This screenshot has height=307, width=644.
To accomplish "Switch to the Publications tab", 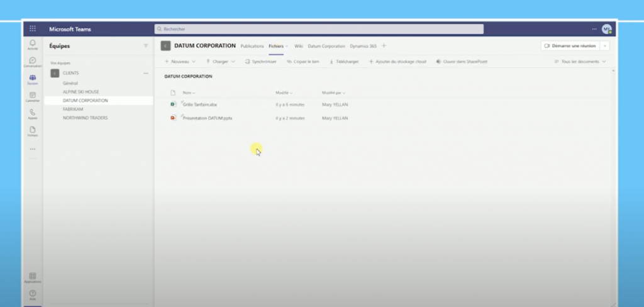I will click(x=252, y=46).
